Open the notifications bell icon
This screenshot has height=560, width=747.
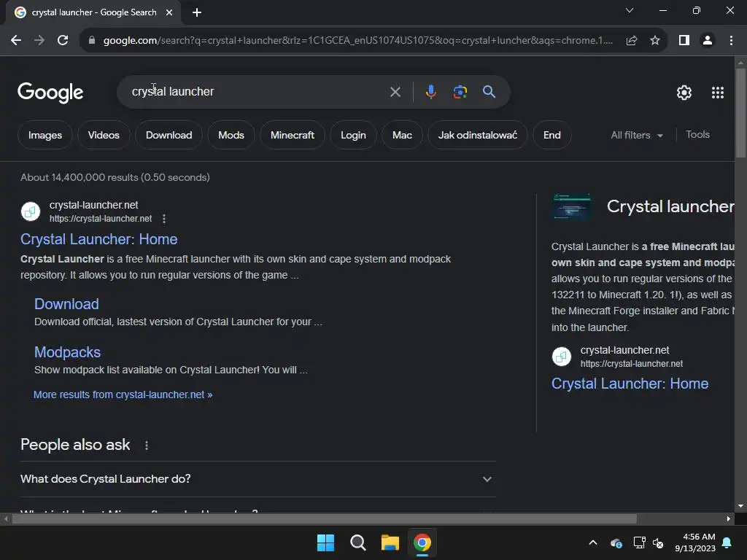click(x=727, y=542)
